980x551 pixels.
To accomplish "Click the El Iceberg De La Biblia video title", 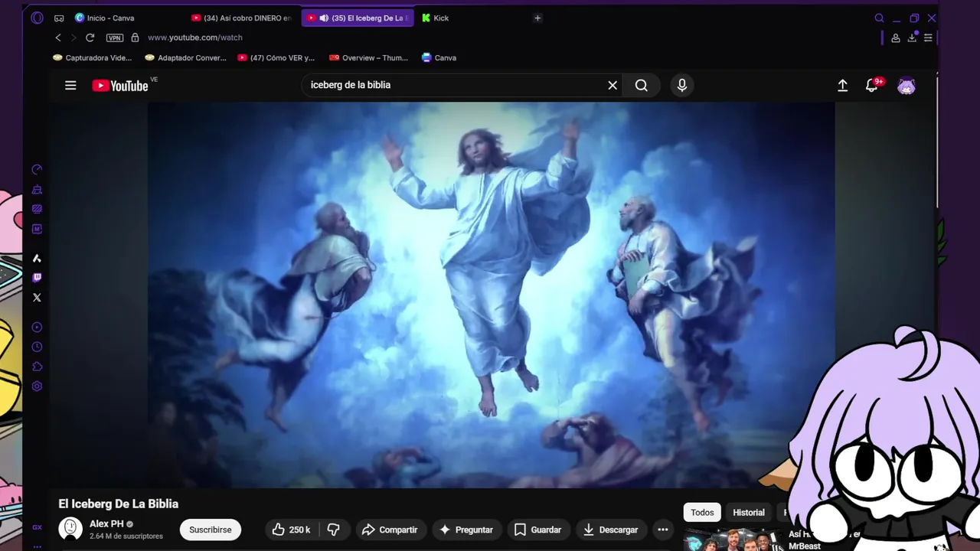I will tap(119, 504).
